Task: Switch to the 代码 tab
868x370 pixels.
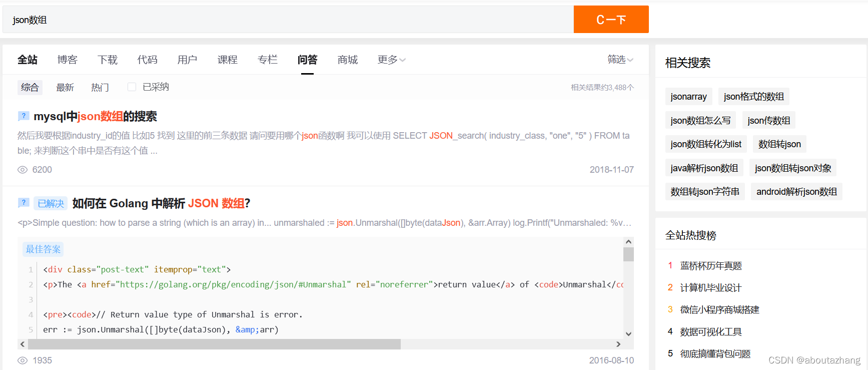Action: (148, 60)
